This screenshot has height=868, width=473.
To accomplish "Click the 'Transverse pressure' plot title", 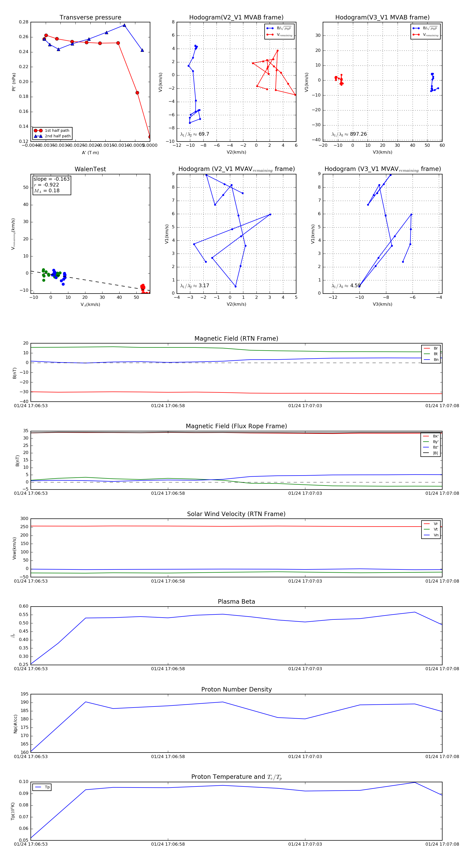I will click(90, 18).
